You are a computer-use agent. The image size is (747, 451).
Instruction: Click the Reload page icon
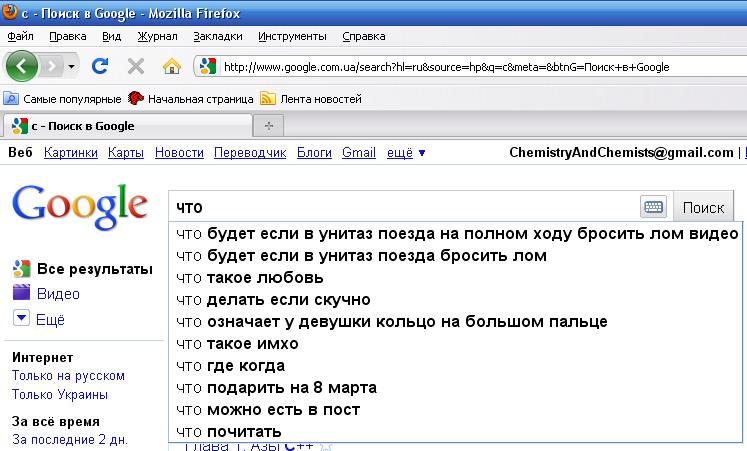pos(100,67)
